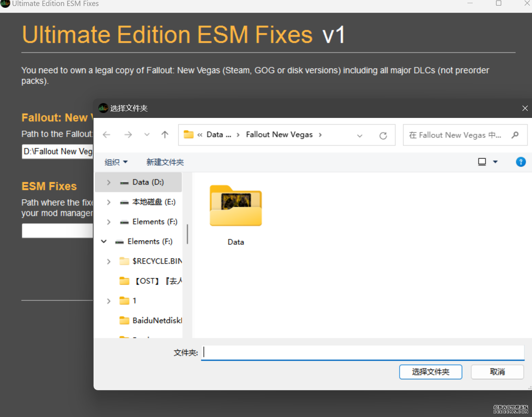
Task: Collapse the expanded Elements (F:) drive
Action: click(x=104, y=242)
